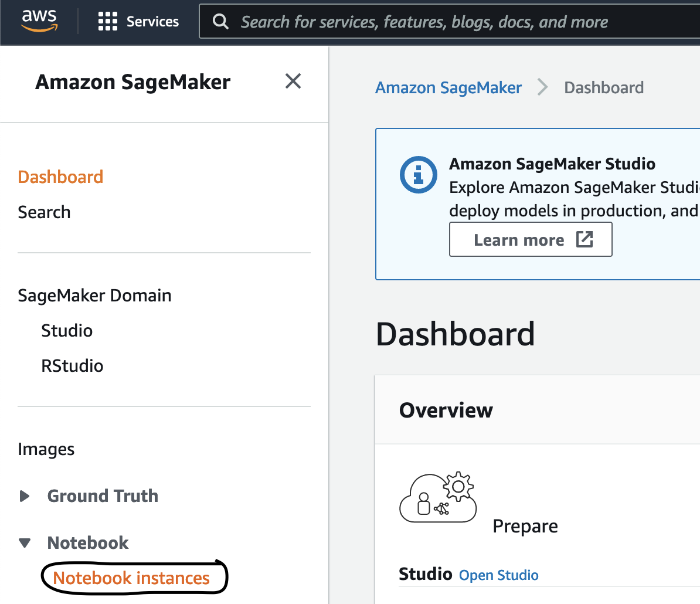
Task: Click into the AWS search field
Action: 446,22
